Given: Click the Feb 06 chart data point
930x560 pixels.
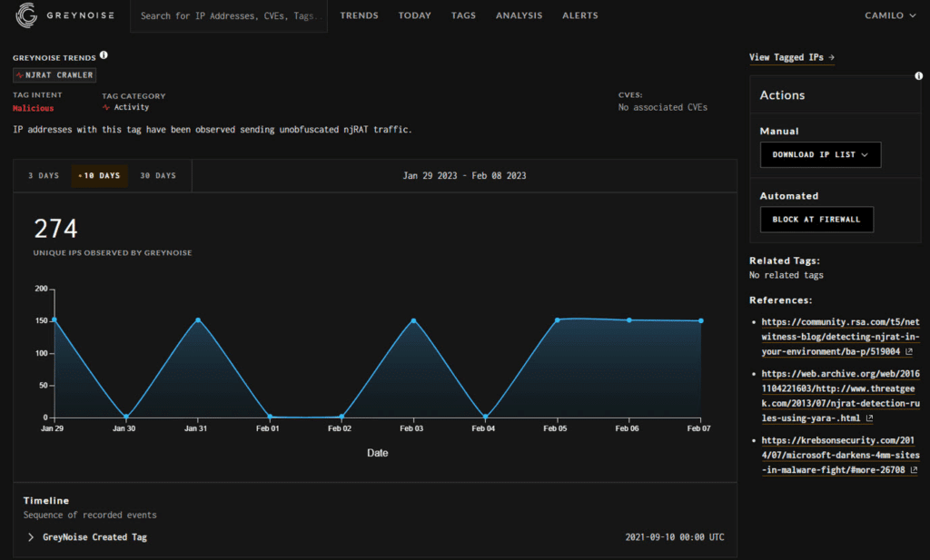Looking at the screenshot, I should point(629,320).
